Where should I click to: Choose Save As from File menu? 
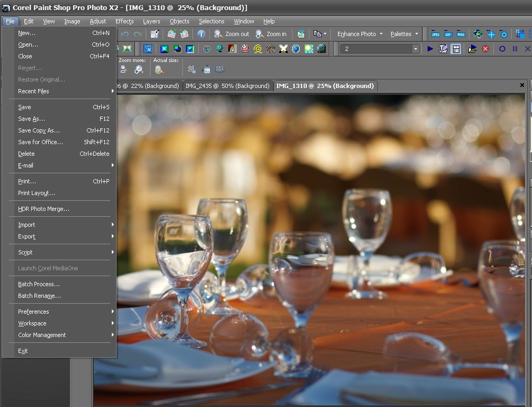tap(32, 119)
